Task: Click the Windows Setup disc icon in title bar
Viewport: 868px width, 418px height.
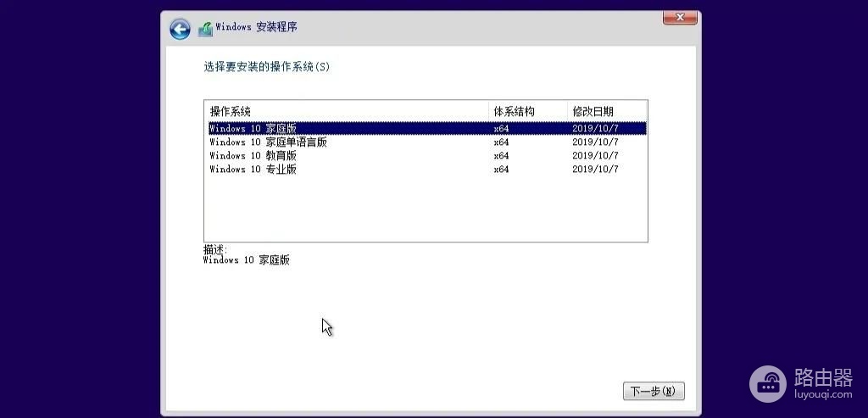Action: click(205, 29)
